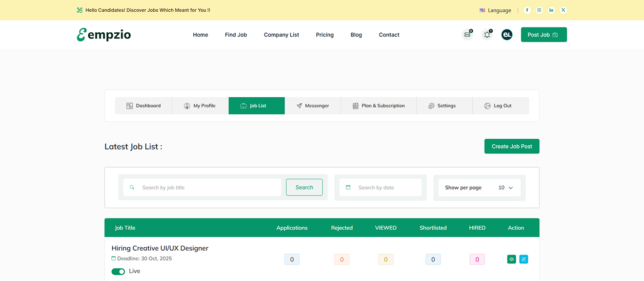
Task: Click the Create Job Post button
Action: [x=512, y=146]
